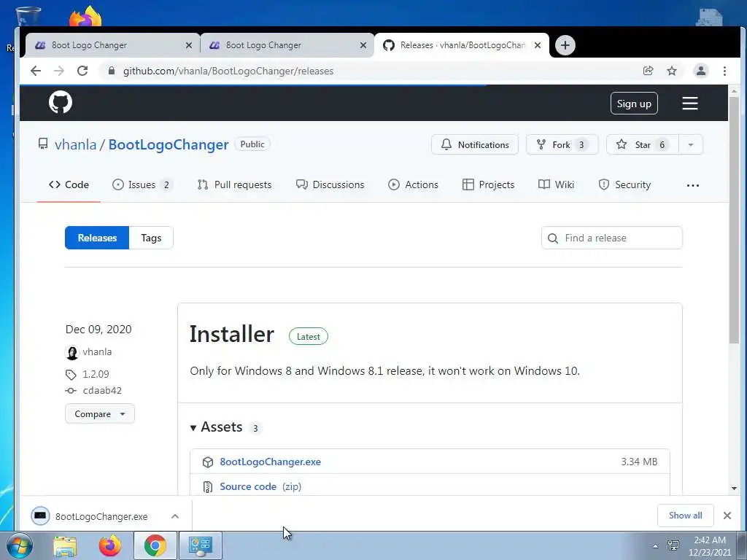This screenshot has height=560, width=747.
Task: Close the second Boot Logo Changer tab
Action: click(x=363, y=45)
